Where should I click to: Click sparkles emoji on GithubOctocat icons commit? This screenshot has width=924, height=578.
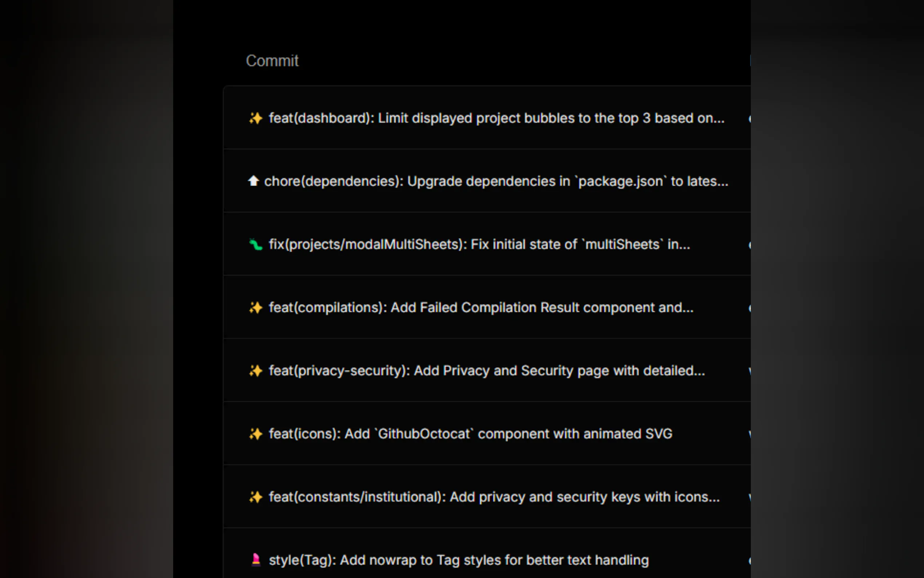coord(255,433)
